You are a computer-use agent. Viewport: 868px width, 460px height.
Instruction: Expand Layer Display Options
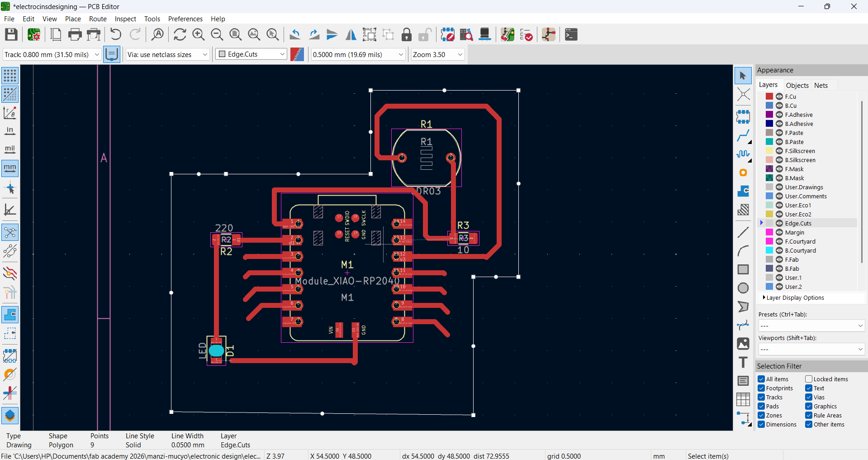pyautogui.click(x=795, y=297)
